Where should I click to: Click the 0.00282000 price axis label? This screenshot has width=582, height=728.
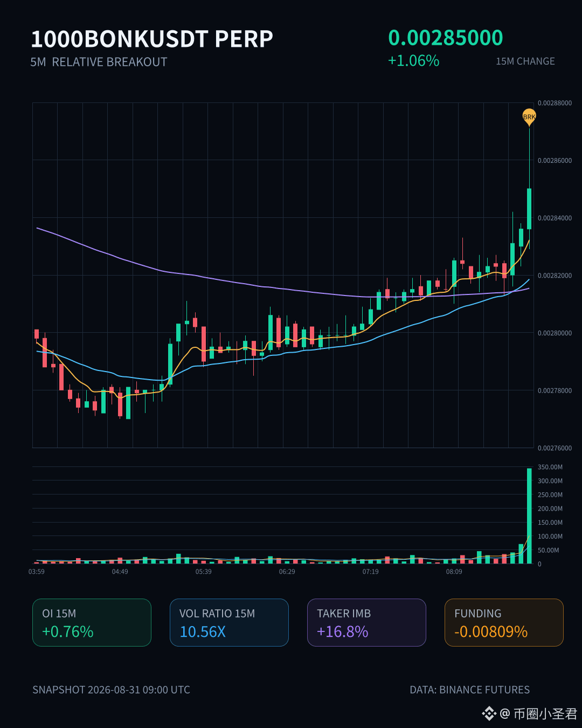coord(555,276)
